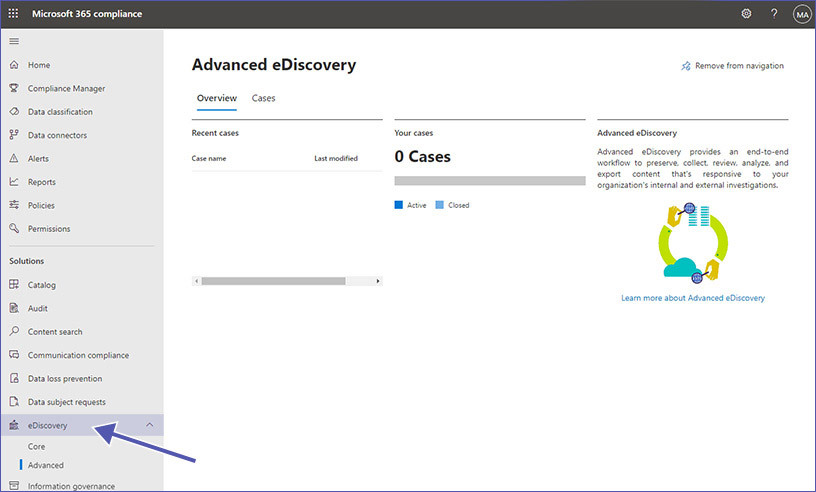Open Communication compliance solution
816x492 pixels.
click(x=79, y=355)
